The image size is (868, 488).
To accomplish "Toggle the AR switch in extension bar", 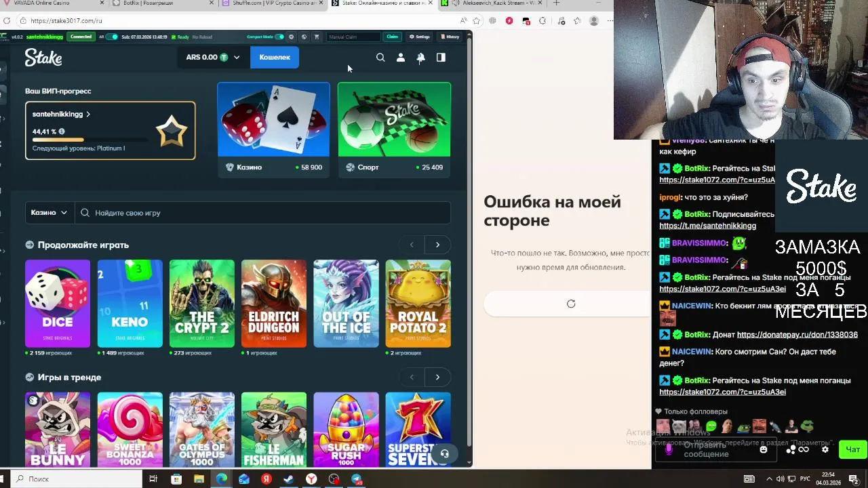I will [112, 37].
